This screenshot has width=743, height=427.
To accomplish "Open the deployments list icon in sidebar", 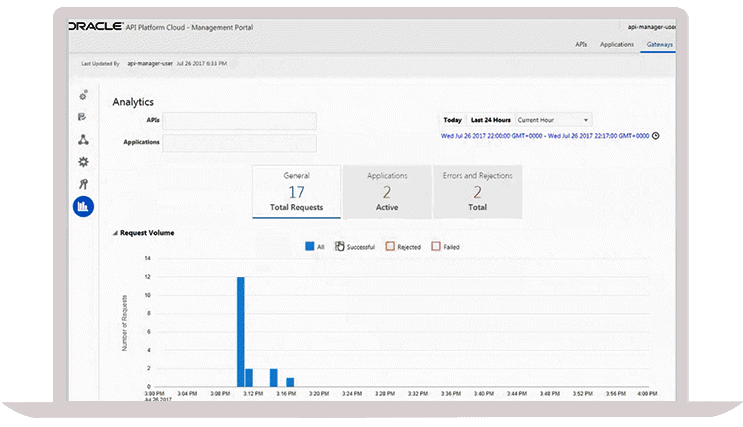I will point(82,117).
